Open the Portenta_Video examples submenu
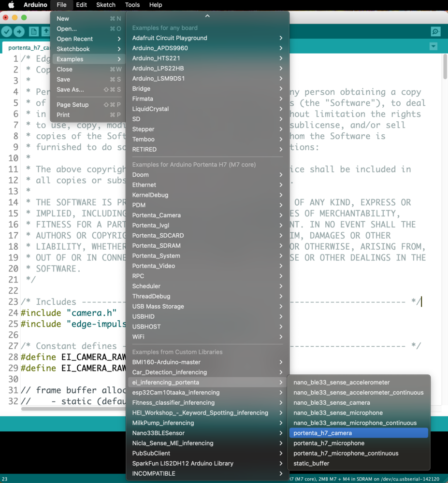Viewport: 448px width, 483px height. point(207,266)
